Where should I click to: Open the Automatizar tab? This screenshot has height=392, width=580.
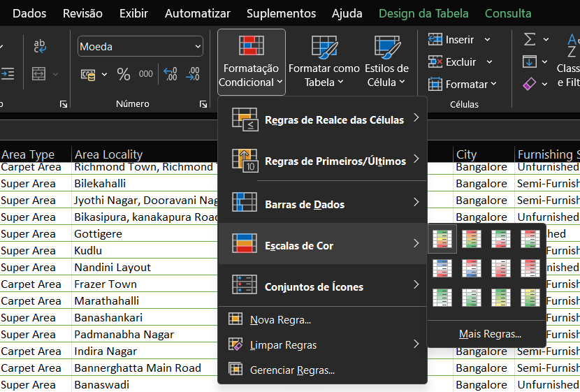(x=198, y=13)
